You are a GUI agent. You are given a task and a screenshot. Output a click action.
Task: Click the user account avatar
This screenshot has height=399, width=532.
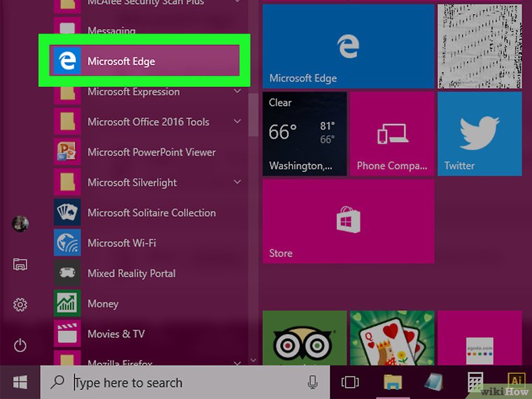(x=20, y=223)
